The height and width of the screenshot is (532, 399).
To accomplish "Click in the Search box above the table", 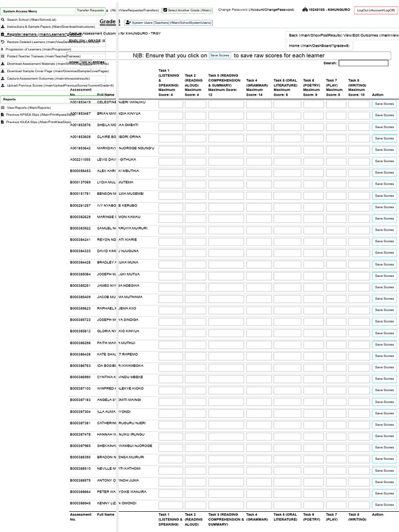I will click(363, 63).
